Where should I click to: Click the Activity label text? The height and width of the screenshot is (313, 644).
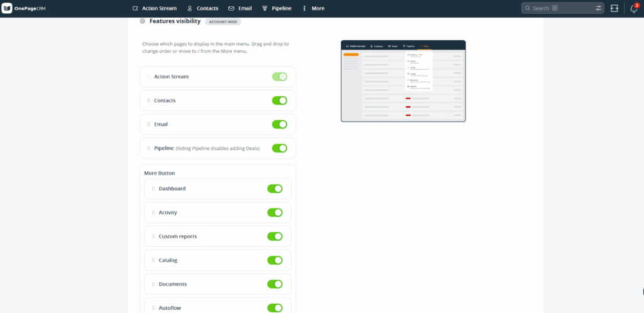click(x=168, y=213)
